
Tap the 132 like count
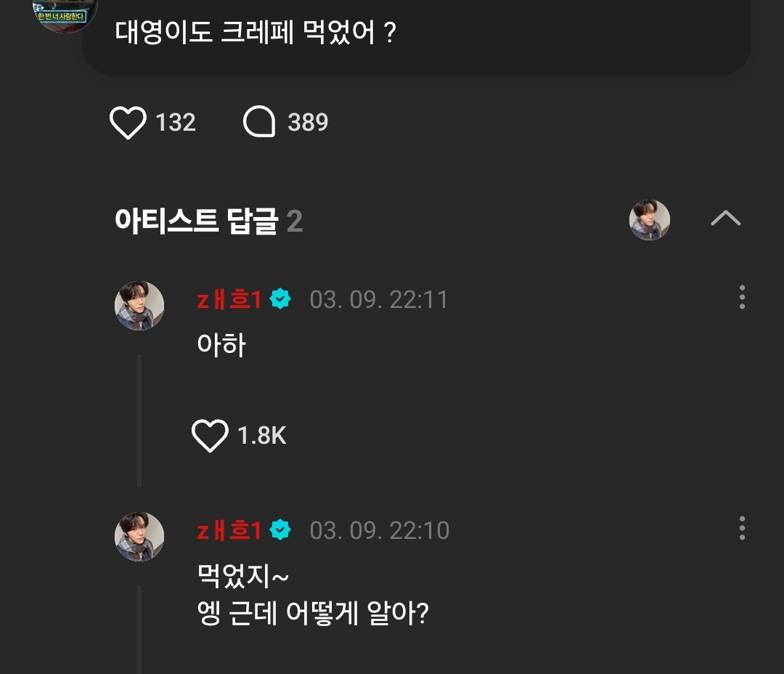(176, 122)
